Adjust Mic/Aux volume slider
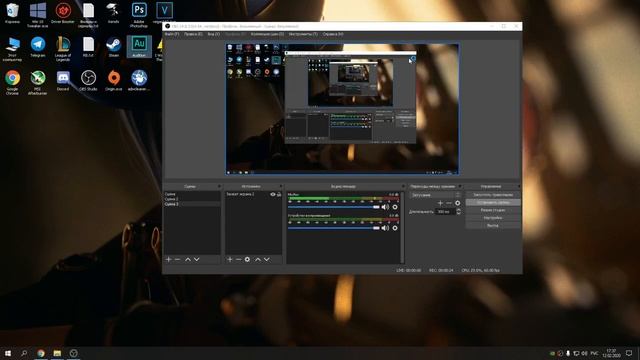The image size is (640, 360). (x=334, y=207)
